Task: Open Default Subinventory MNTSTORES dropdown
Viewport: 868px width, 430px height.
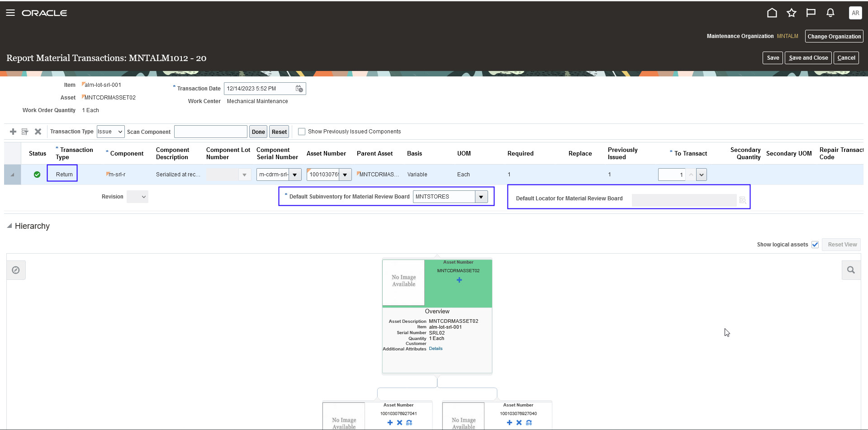Action: 481,197
